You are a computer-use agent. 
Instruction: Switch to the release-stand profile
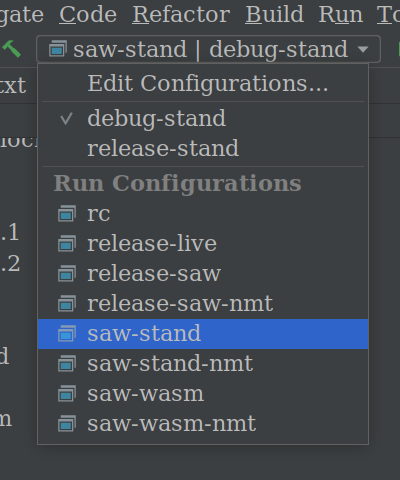(x=203, y=148)
